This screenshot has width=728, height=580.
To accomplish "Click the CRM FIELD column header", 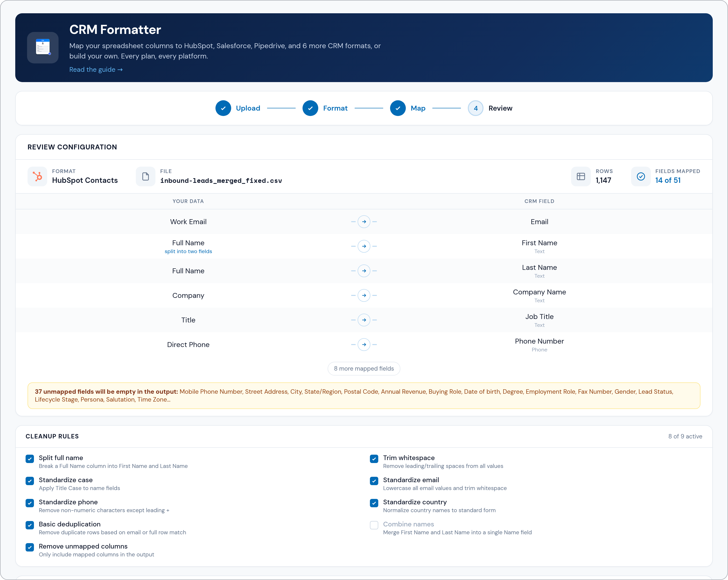I will (539, 201).
